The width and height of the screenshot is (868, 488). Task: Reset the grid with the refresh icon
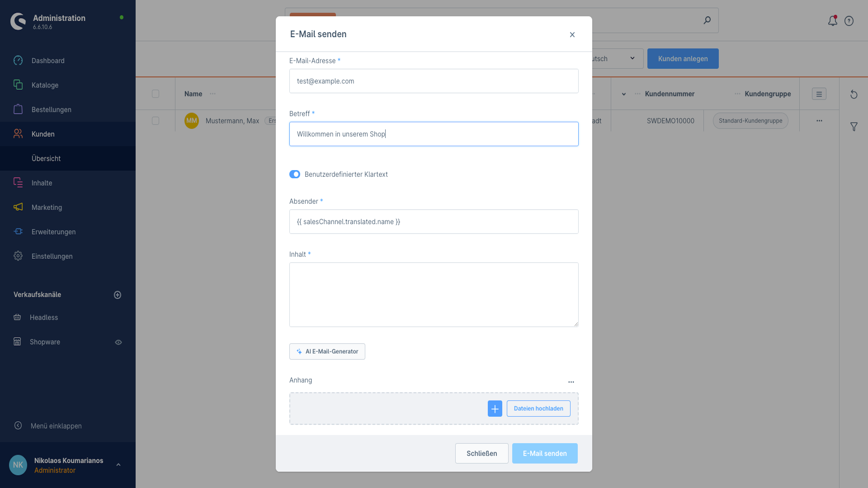click(854, 94)
